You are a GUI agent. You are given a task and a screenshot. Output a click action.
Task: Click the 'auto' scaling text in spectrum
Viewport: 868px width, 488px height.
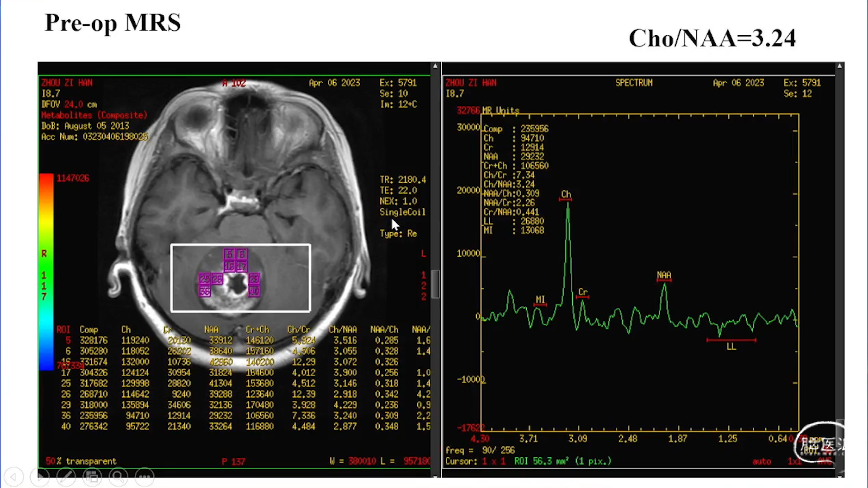(x=761, y=461)
